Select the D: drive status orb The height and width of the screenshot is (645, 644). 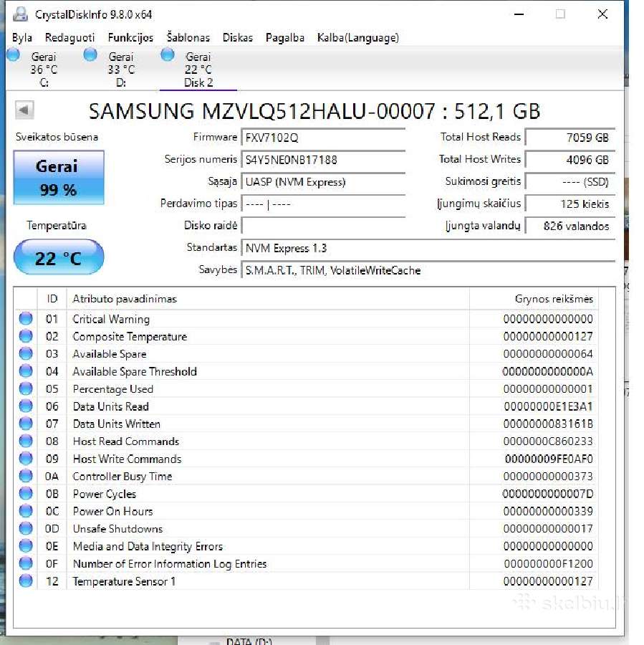pos(90,54)
